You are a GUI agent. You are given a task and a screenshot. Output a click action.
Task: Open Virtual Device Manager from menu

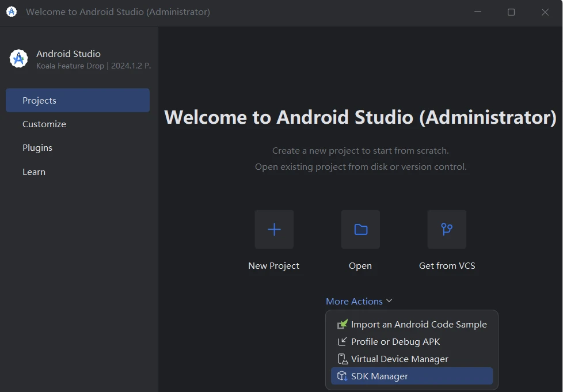click(412, 359)
